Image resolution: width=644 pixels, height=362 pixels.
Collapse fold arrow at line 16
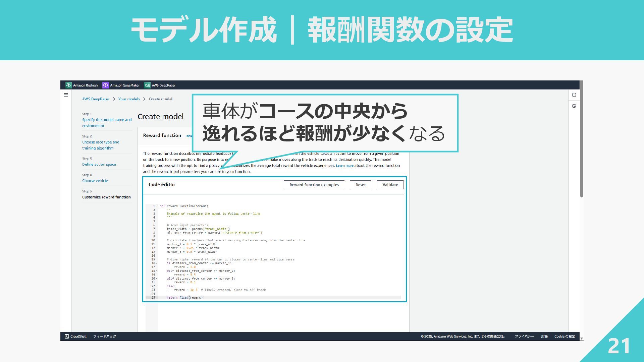tap(157, 263)
